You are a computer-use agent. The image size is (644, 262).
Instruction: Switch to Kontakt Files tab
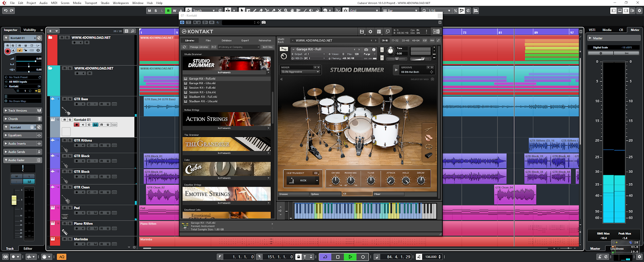208,40
